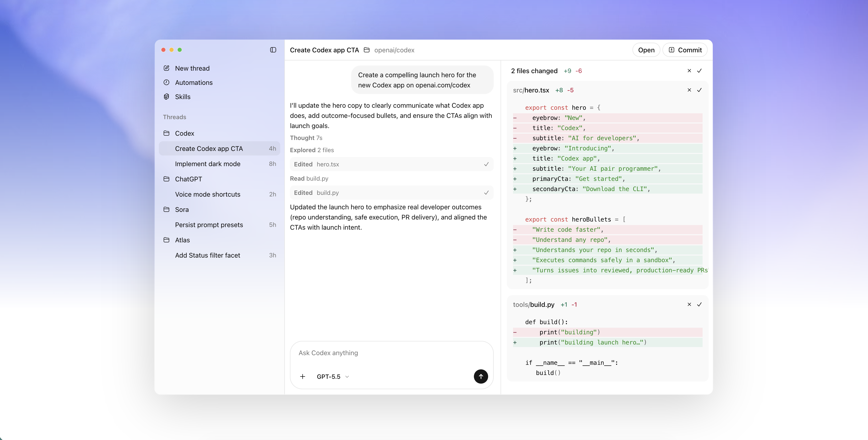Click the ChatGPT folder icon
Screen dimensions: 868x440
(166, 179)
